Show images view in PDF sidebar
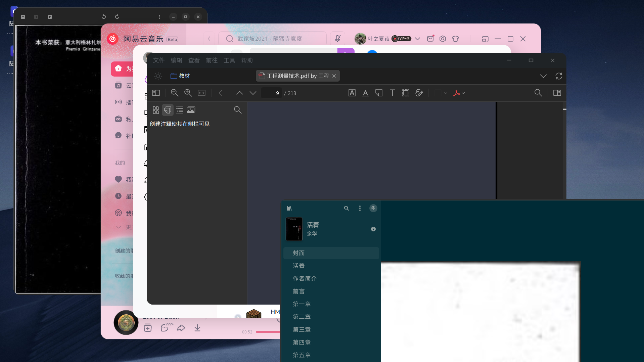644x362 pixels. coord(191,110)
